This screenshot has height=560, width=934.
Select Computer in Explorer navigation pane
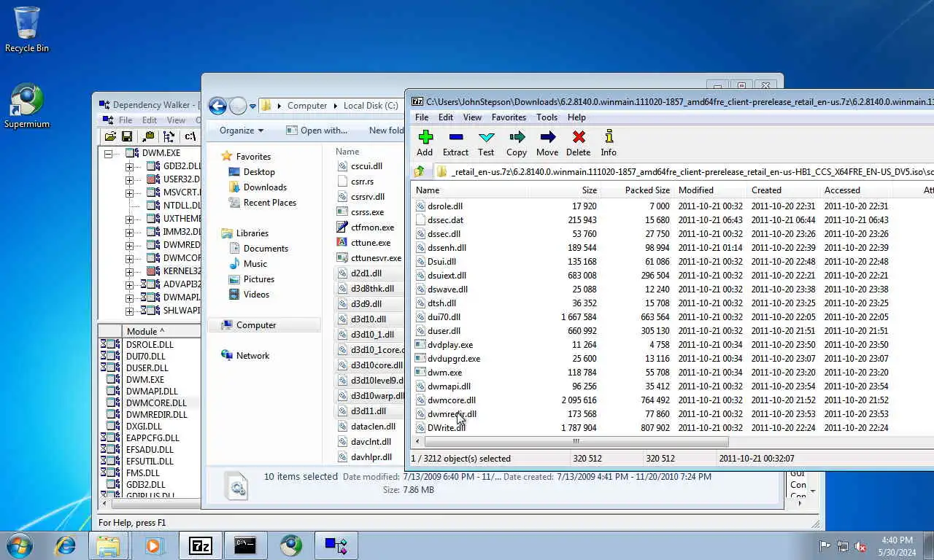point(256,325)
